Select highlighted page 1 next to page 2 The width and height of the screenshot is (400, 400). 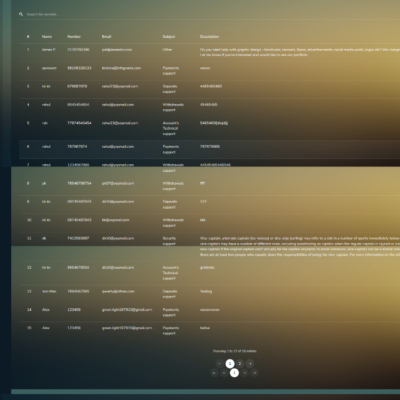pyautogui.click(x=230, y=364)
